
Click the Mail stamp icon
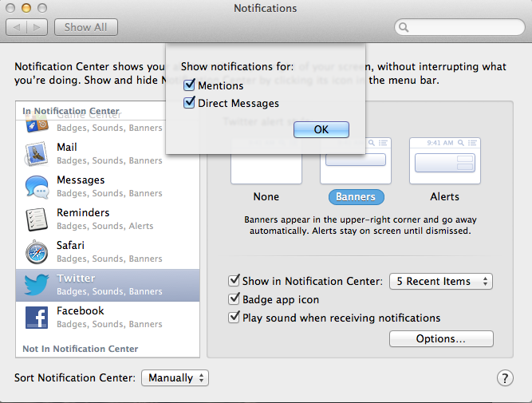[37, 154]
